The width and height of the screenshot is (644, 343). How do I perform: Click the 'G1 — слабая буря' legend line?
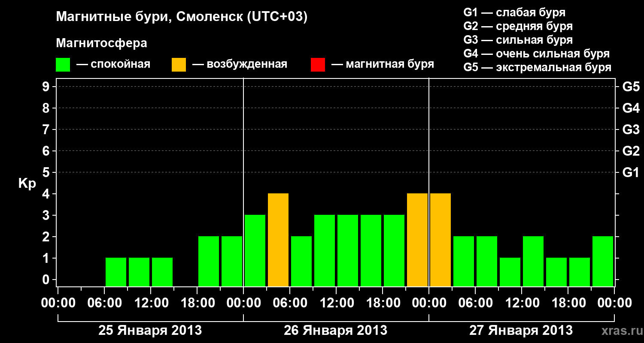tap(514, 12)
